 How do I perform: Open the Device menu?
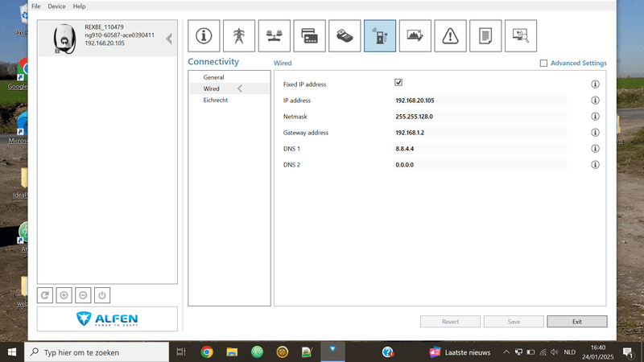coord(56,6)
